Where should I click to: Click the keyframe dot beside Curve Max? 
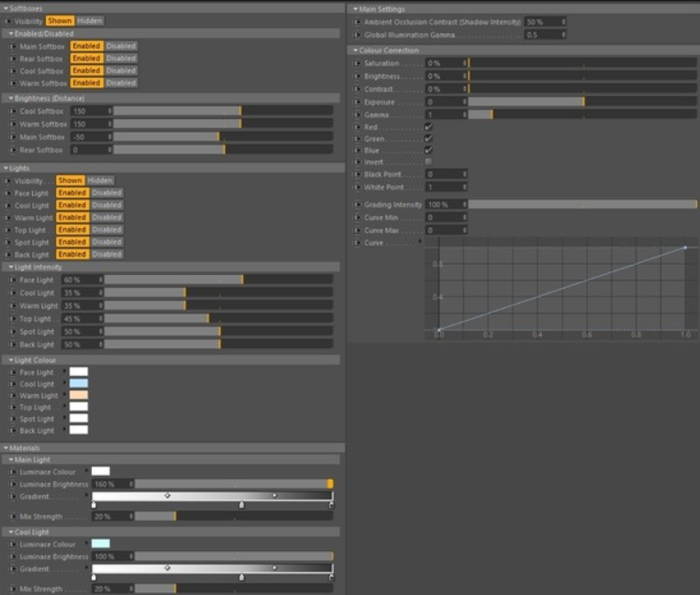[357, 231]
